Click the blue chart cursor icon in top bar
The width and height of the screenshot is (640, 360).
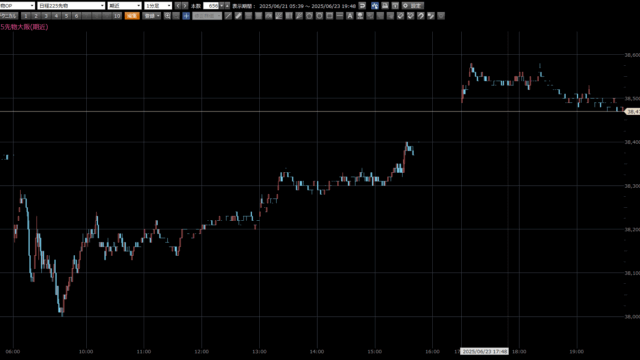pyautogui.click(x=375, y=6)
